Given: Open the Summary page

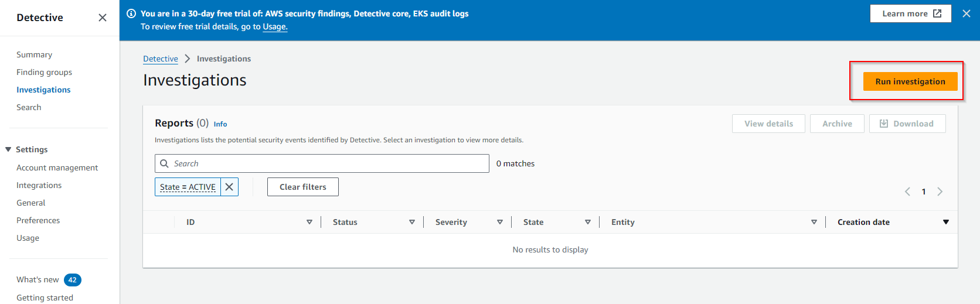Looking at the screenshot, I should pyautogui.click(x=34, y=54).
